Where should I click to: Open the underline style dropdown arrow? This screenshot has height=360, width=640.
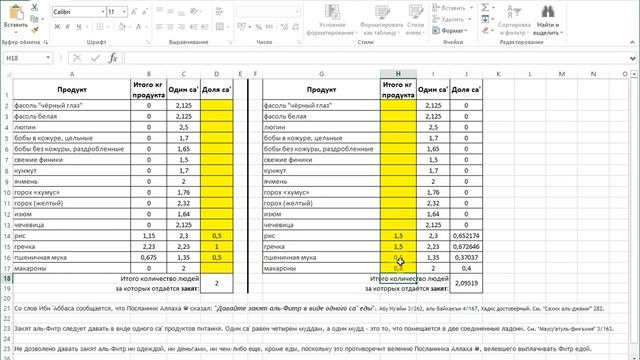pos(87,27)
